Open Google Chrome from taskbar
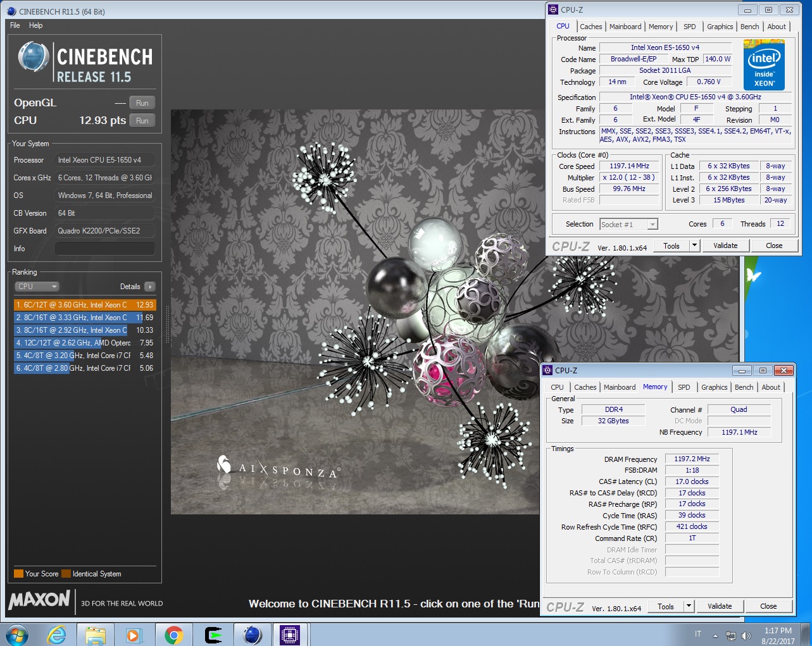812x646 pixels. pos(173,635)
